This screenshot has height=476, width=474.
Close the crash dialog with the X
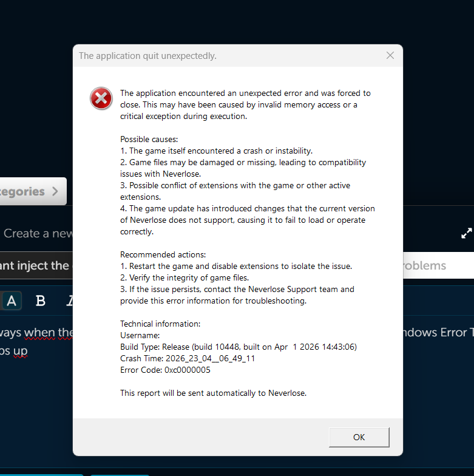[390, 55]
